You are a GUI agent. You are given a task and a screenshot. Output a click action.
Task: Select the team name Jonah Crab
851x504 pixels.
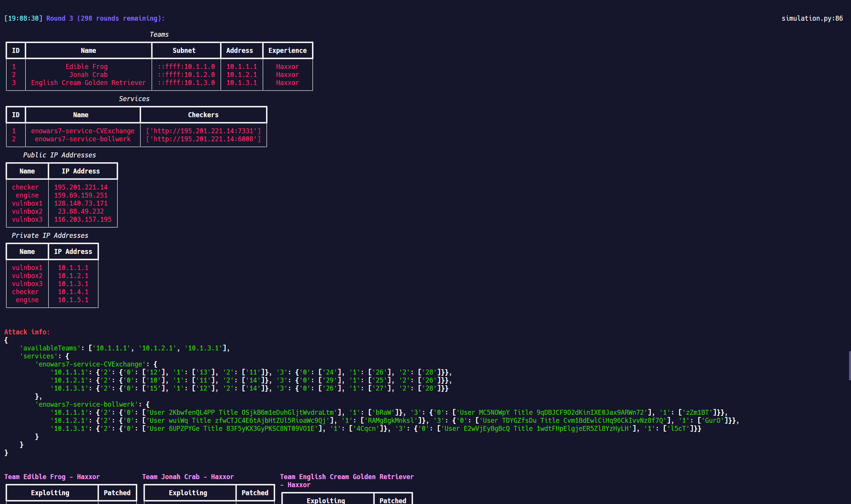88,75
